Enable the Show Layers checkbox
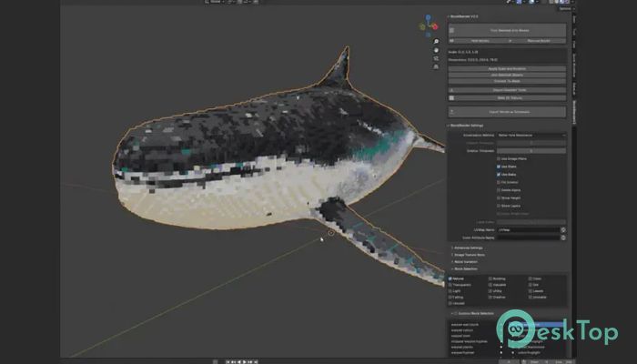This screenshot has width=637, height=364. pos(499,206)
